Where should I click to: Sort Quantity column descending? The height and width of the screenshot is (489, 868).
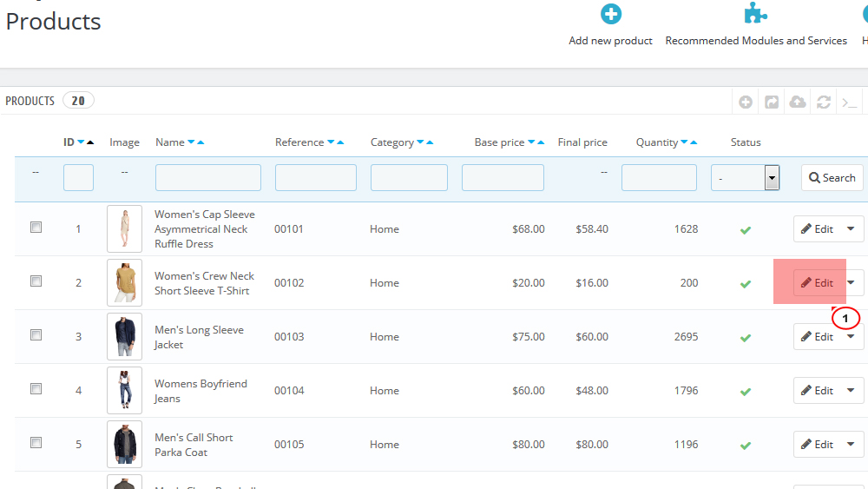[x=684, y=142]
